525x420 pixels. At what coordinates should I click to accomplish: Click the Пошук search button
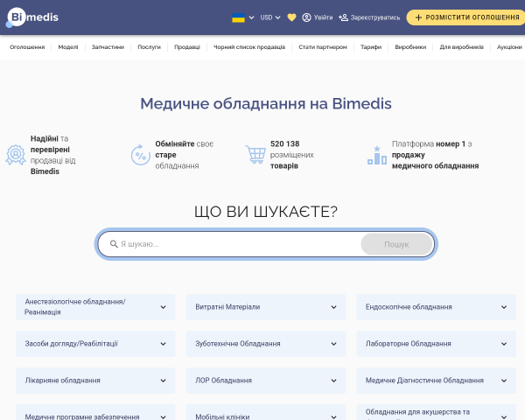[396, 244]
